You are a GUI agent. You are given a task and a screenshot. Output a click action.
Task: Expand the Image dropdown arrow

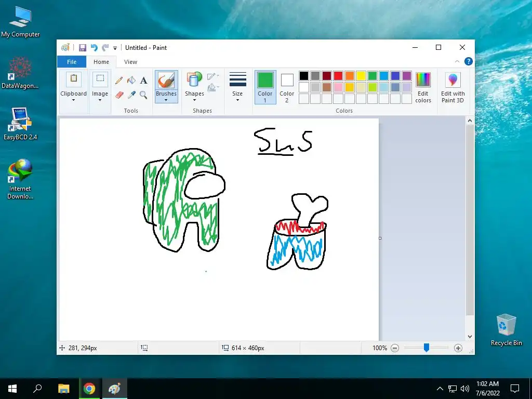[100, 100]
